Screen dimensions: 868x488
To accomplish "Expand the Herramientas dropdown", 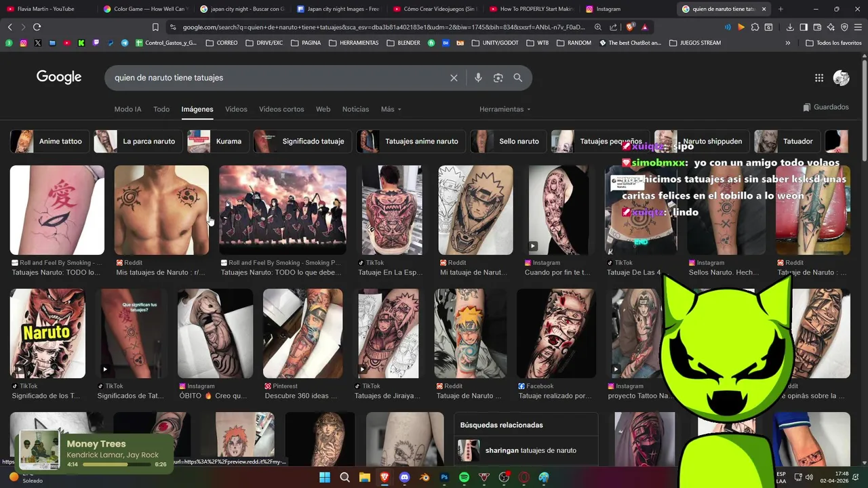I will point(505,109).
